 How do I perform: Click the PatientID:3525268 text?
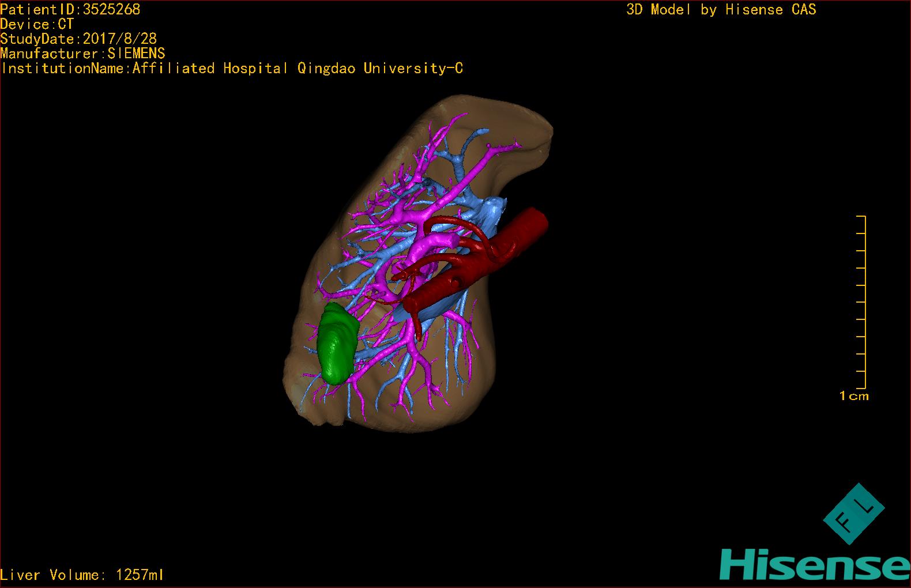(70, 9)
